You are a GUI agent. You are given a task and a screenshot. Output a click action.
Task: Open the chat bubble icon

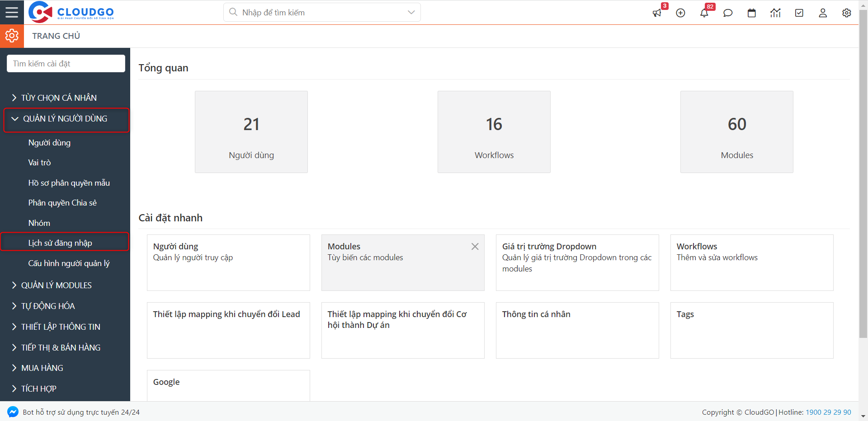point(728,13)
